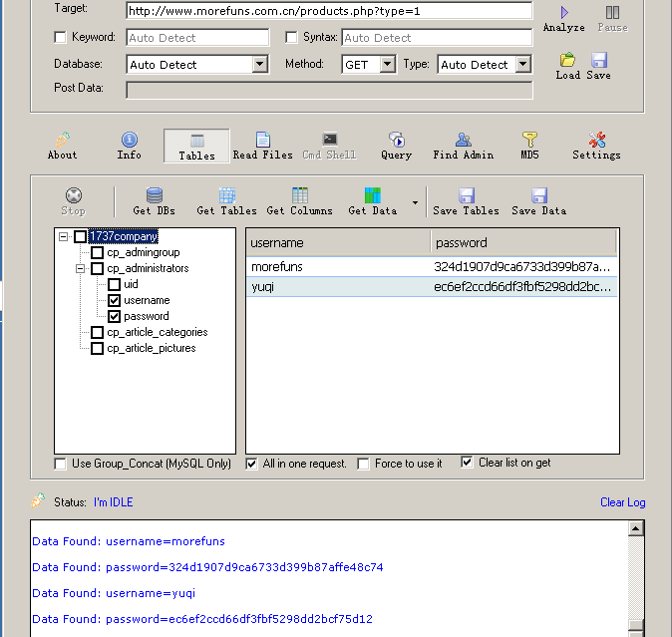Check the cp_article_categories checkbox

coord(98,332)
